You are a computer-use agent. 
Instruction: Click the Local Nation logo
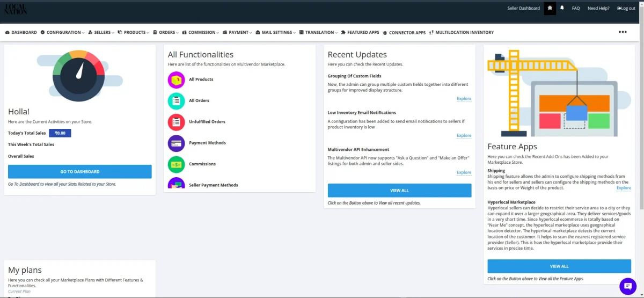14,9
